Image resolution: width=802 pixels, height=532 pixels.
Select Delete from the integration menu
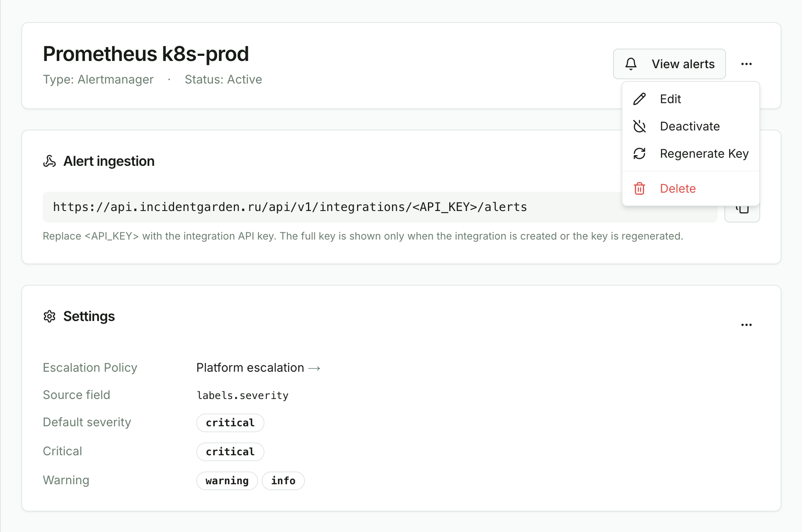tap(691, 188)
